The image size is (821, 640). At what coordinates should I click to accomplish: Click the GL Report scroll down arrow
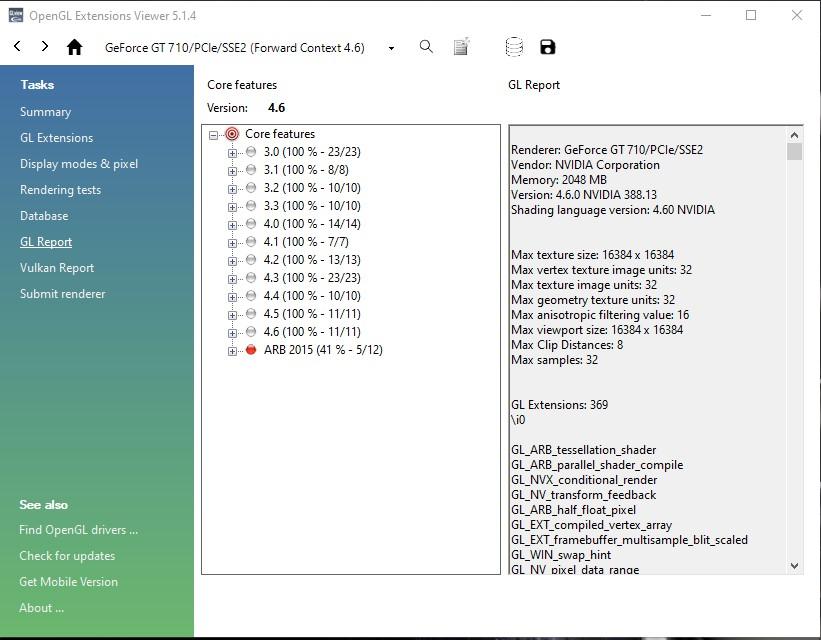point(794,566)
